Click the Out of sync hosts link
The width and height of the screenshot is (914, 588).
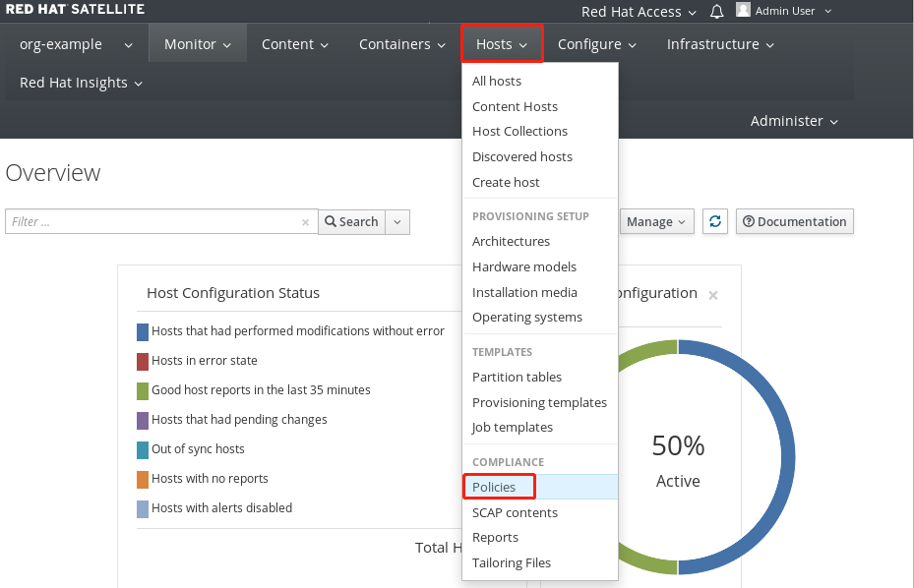(198, 449)
